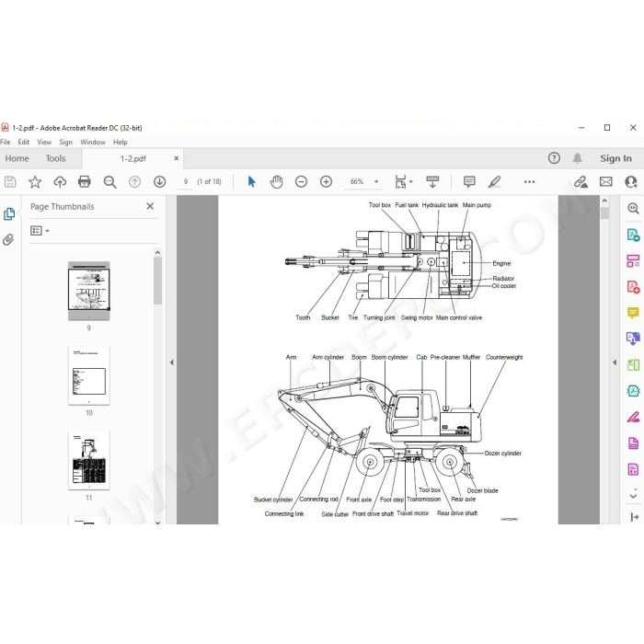Open more tools ellipsis
This screenshot has width=644, height=644.
[529, 181]
